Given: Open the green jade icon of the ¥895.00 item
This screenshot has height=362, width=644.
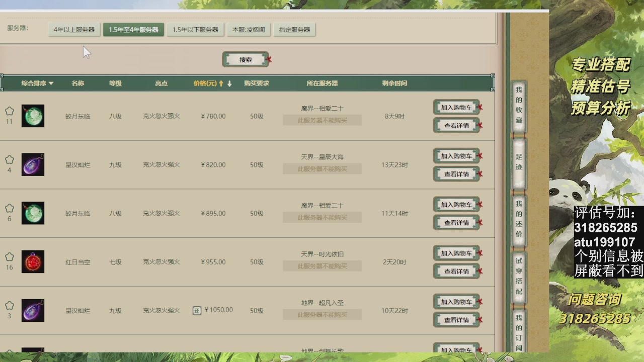Looking at the screenshot, I should (x=33, y=213).
